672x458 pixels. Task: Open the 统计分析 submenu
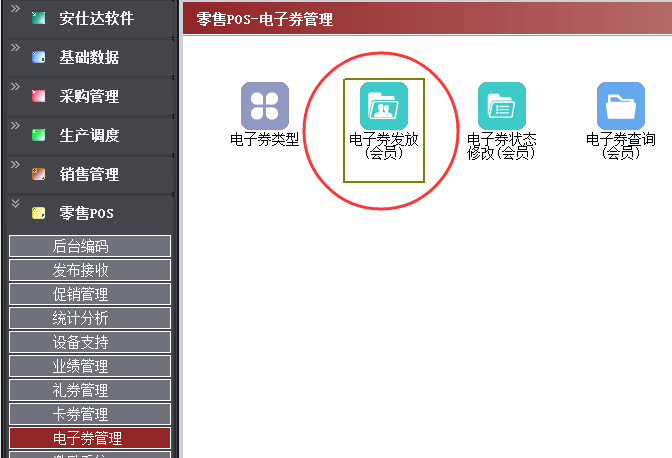click(x=90, y=318)
